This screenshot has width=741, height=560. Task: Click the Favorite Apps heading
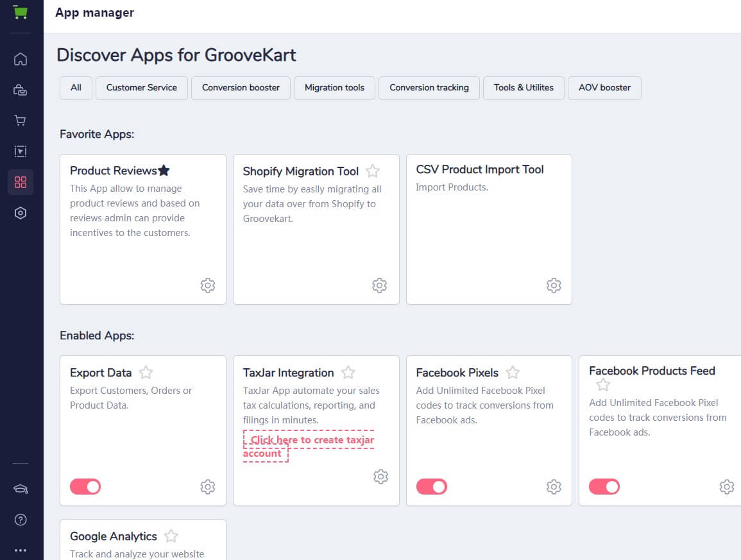97,134
